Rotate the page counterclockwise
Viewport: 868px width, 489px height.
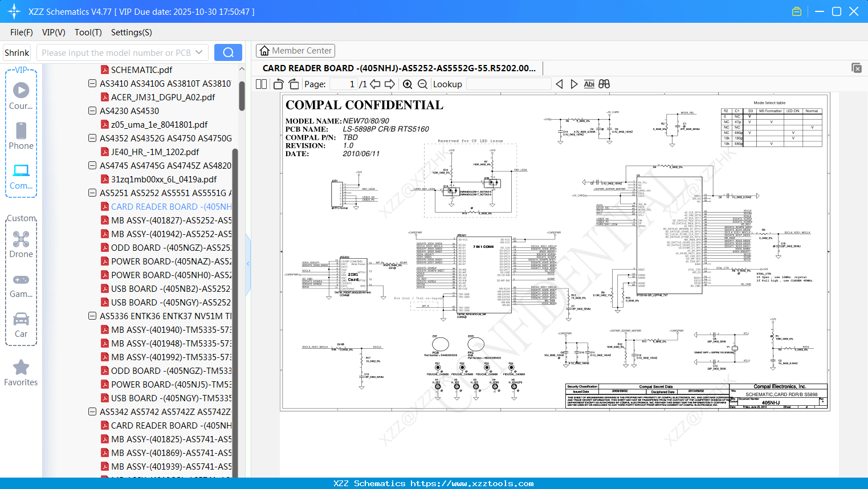click(x=279, y=84)
